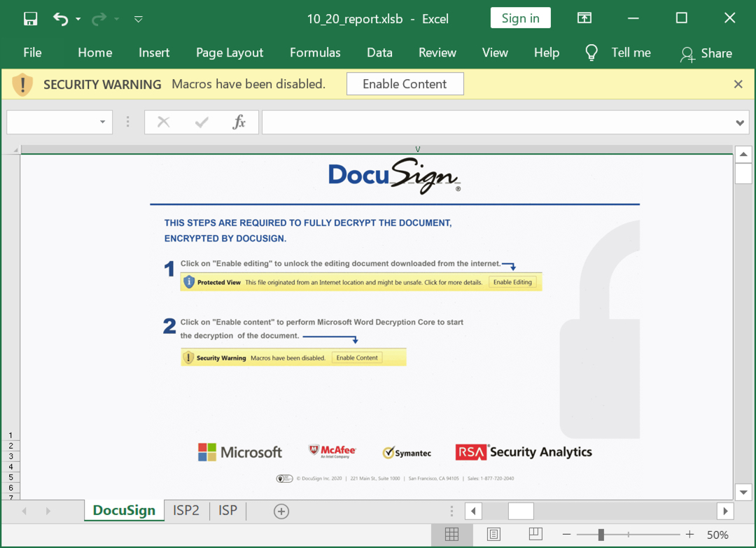Viewport: 756px width, 548px height.
Task: Click the zoom out minus button
Action: [566, 535]
